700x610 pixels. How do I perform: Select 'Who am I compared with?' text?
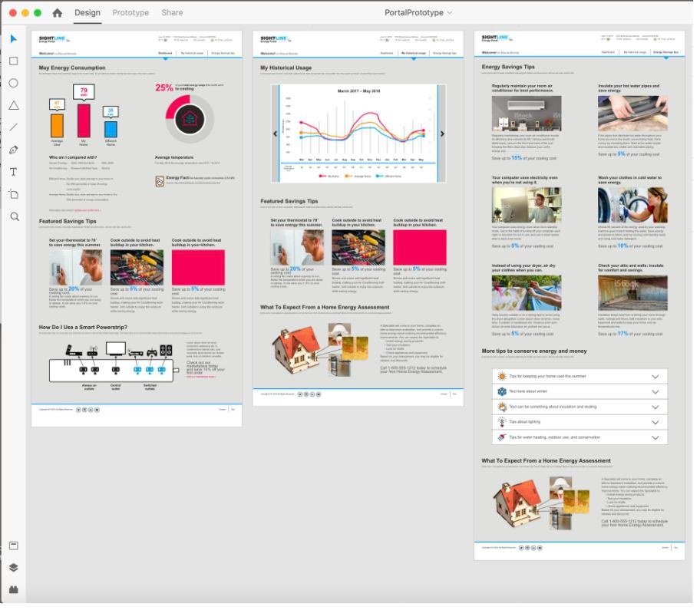[74, 159]
